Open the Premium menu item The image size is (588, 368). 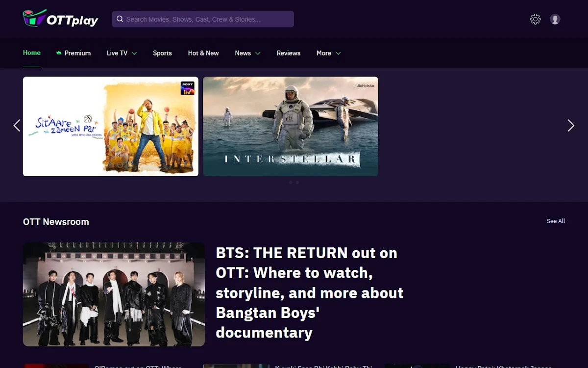pyautogui.click(x=73, y=53)
